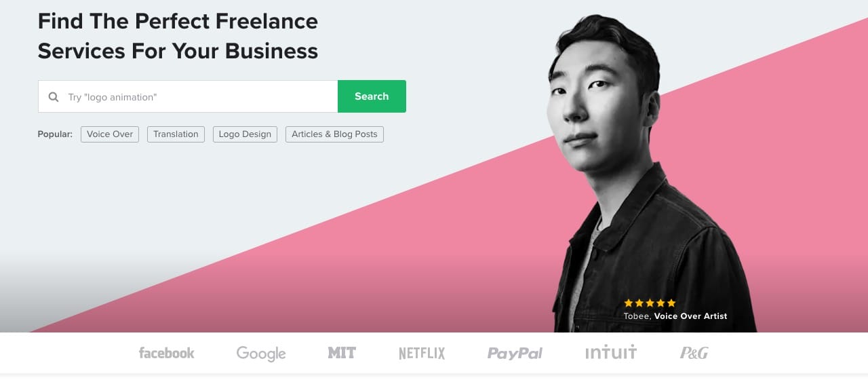868x380 pixels.
Task: Click the Facebook logo
Action: [166, 353]
